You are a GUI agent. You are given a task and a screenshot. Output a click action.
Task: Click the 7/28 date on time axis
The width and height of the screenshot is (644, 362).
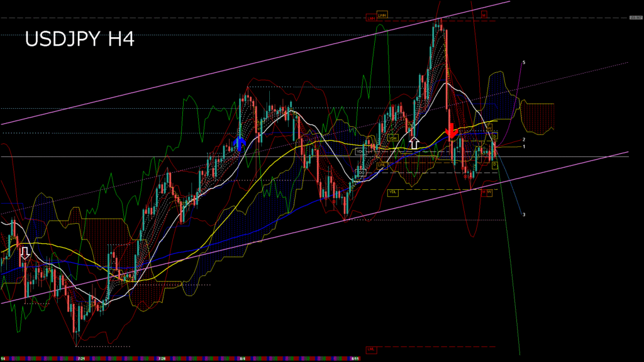[x=162, y=359]
